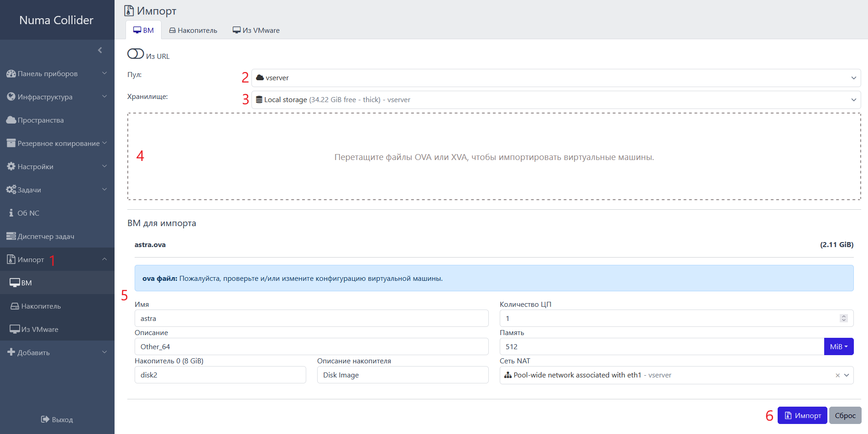Open the MiB memory unit dropdown
The height and width of the screenshot is (434, 868).
(x=839, y=346)
